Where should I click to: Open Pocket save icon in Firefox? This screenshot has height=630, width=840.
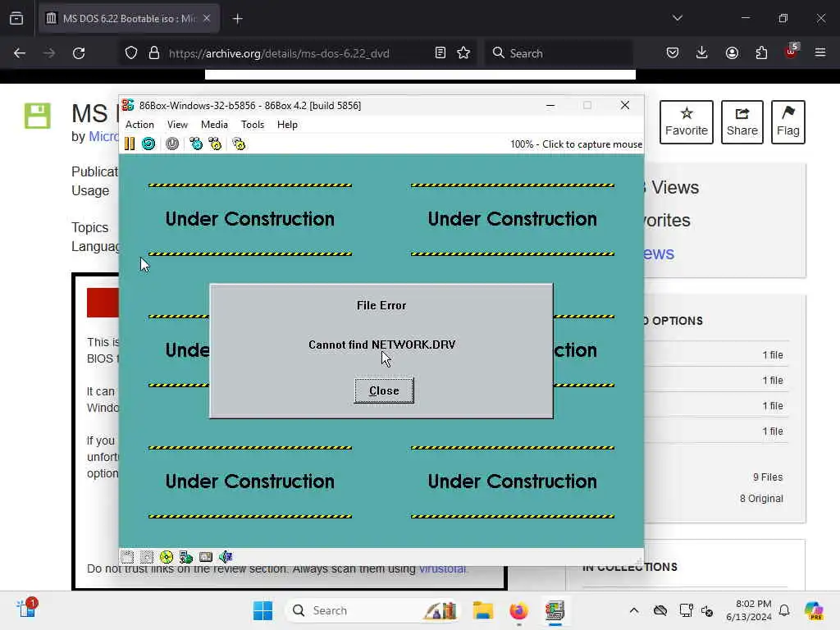pos(673,52)
